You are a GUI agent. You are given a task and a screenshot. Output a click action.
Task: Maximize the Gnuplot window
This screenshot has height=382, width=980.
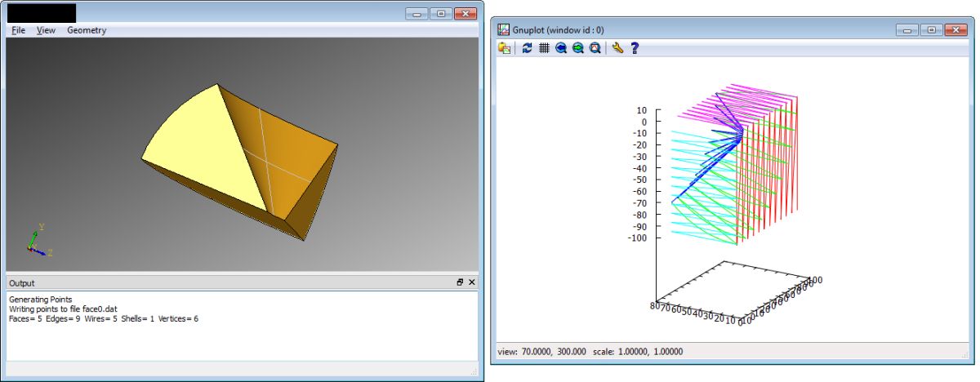coord(931,29)
